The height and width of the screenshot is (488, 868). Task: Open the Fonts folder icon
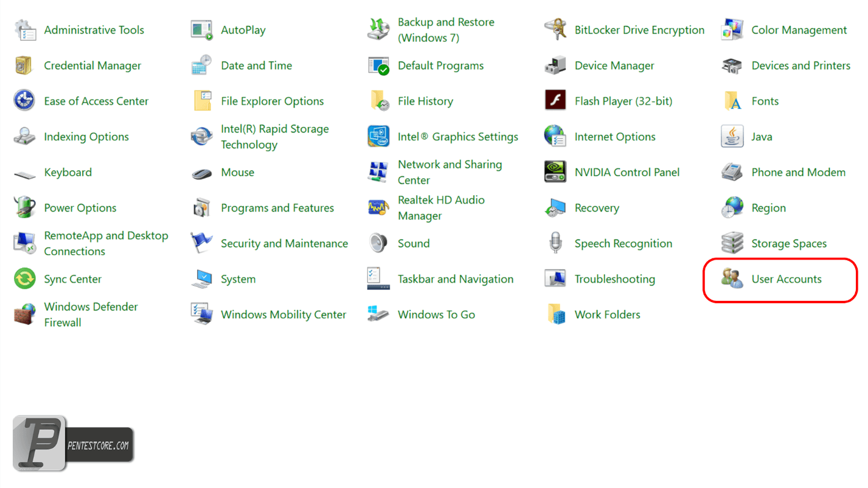click(x=732, y=101)
